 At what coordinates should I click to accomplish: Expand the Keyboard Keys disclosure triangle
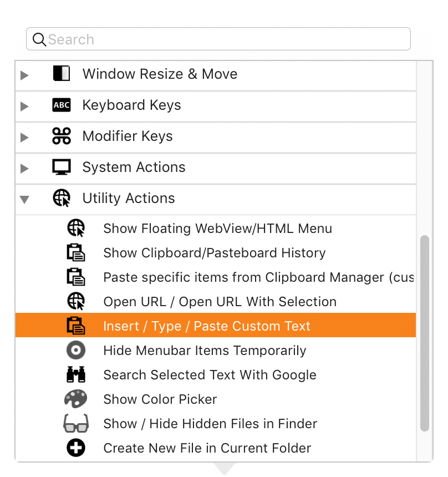pyautogui.click(x=24, y=106)
